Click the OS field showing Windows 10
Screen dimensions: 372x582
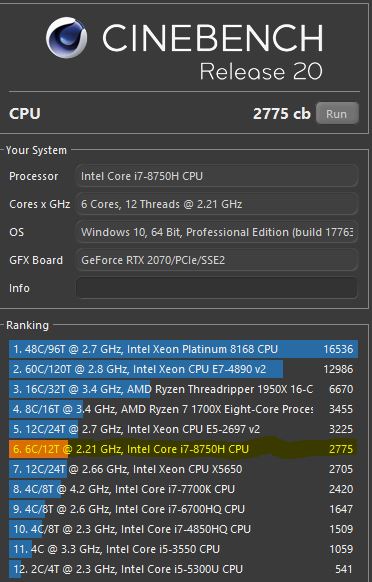coord(217,232)
